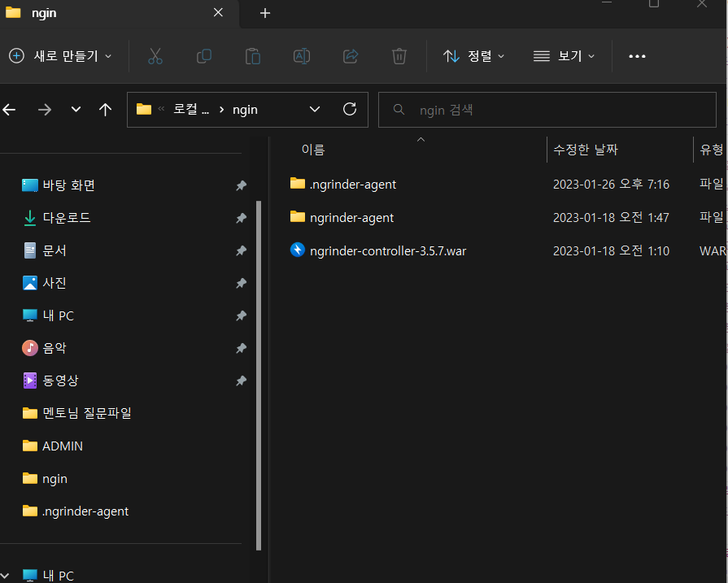728x583 pixels.
Task: Expand recent locations chevron
Action: [76, 110]
